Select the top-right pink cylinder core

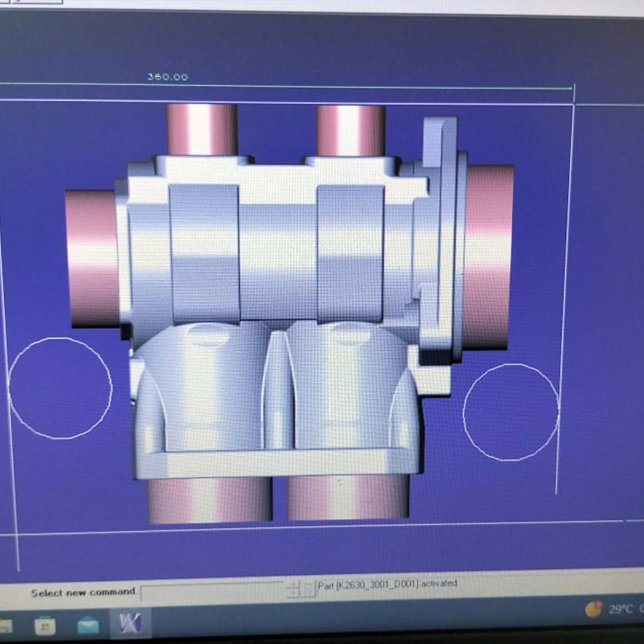click(x=351, y=131)
